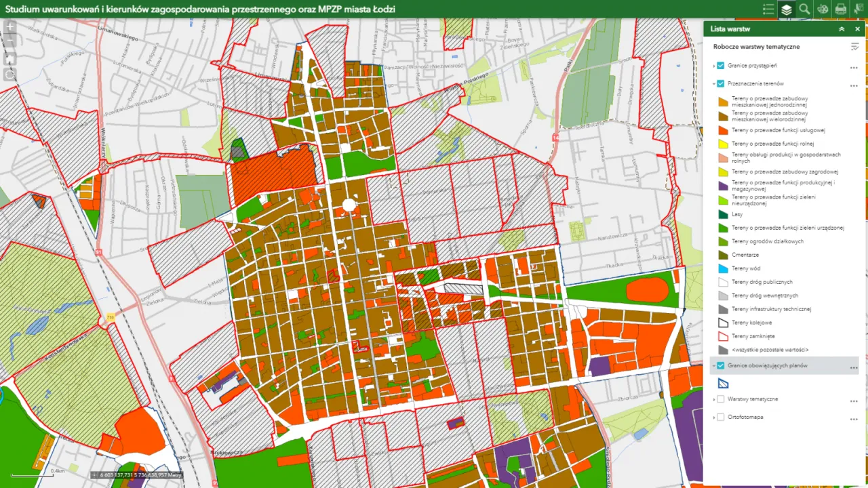
Task: Click the legend list icon in toolbar
Action: tap(768, 9)
